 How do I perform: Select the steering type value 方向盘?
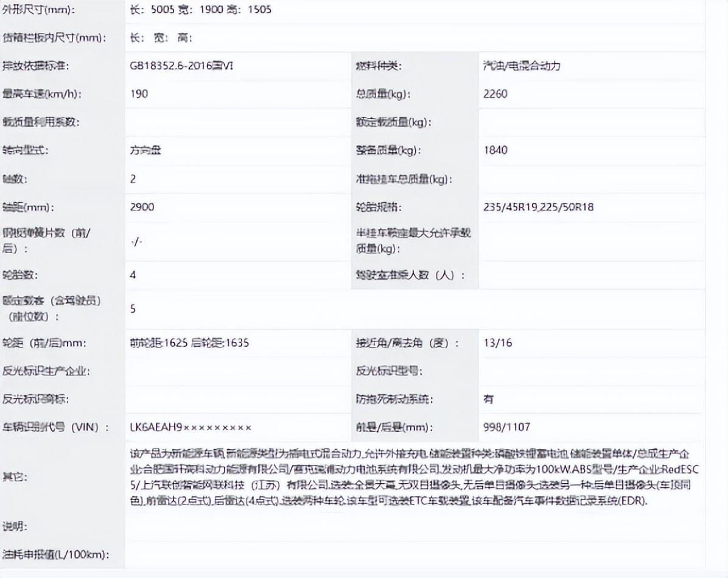click(145, 150)
